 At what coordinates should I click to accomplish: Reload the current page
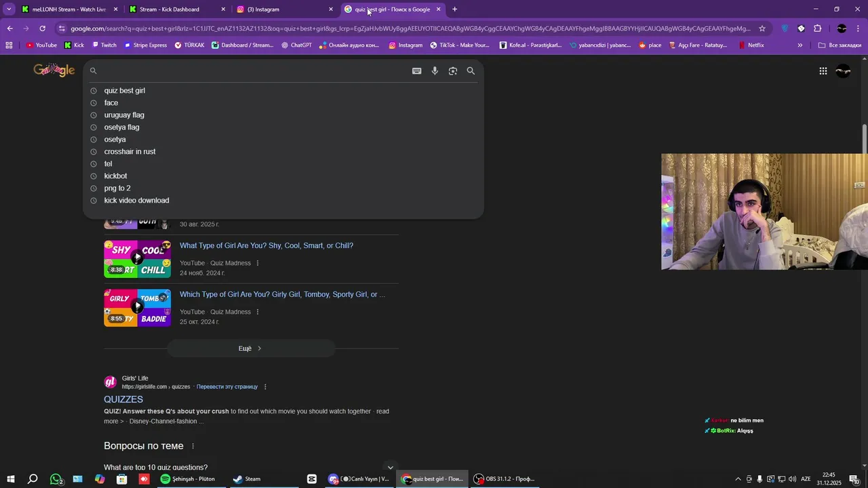coord(42,28)
